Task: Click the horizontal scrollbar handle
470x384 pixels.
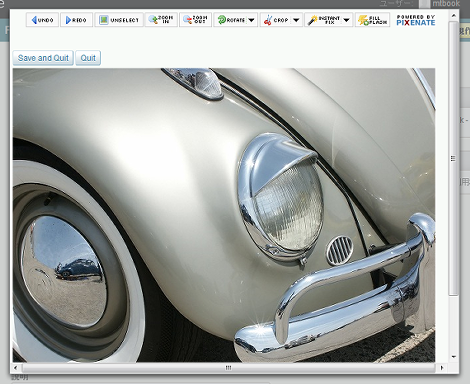Action: tap(228, 368)
